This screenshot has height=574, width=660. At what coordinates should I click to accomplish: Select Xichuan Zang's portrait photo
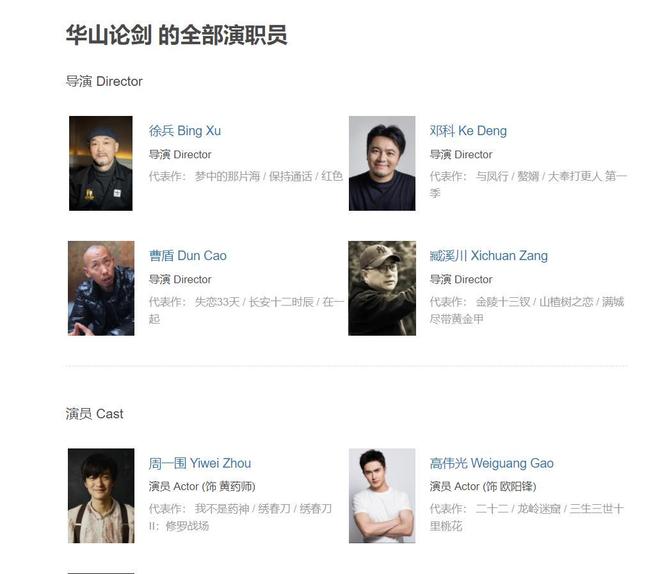click(382, 288)
